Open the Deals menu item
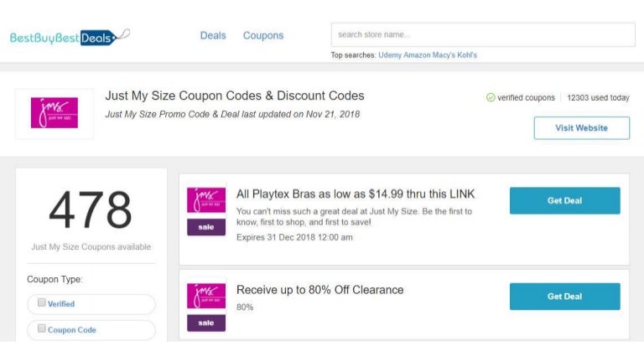Image resolution: width=644 pixels, height=362 pixels. (x=213, y=36)
